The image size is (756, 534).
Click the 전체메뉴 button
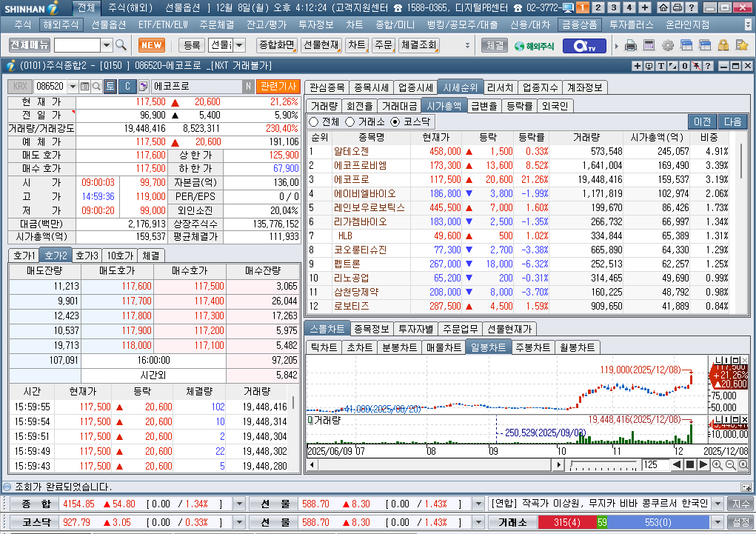[x=30, y=45]
